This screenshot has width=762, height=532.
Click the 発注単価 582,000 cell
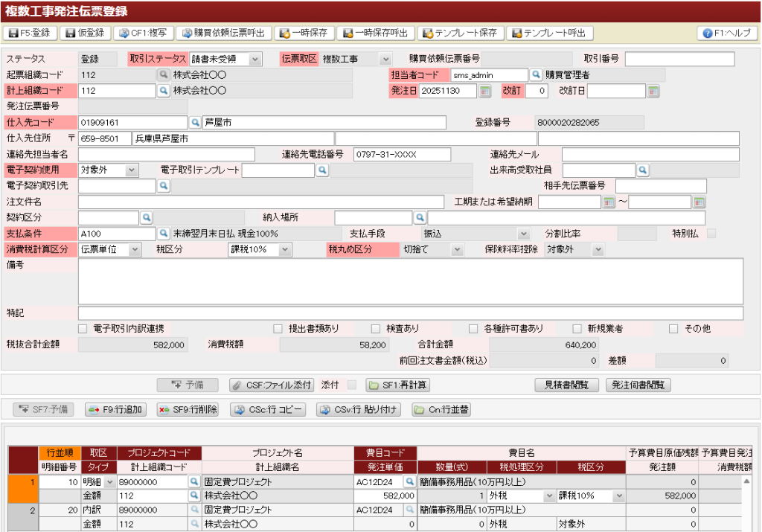(385, 496)
